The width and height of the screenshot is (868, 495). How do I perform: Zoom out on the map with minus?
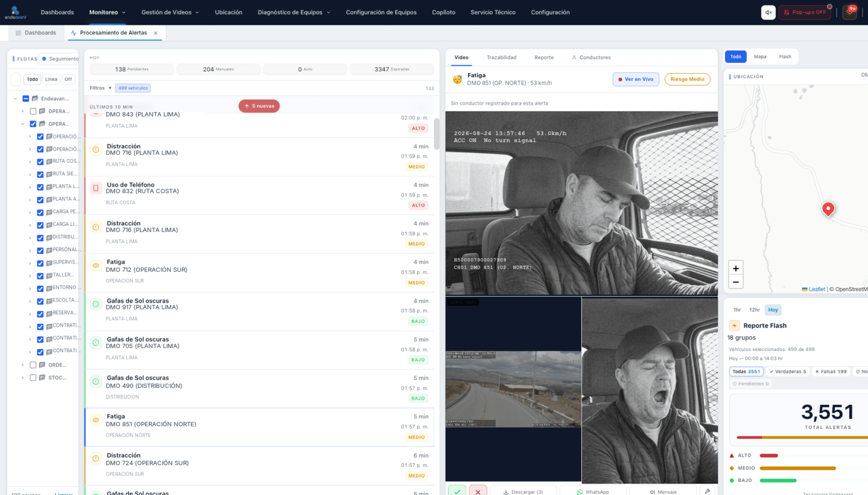[x=736, y=282]
